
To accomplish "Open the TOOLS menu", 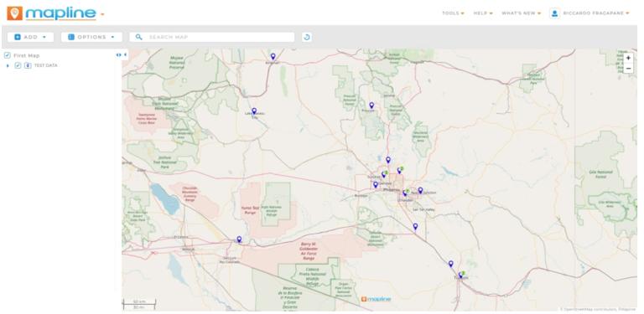I will point(453,13).
